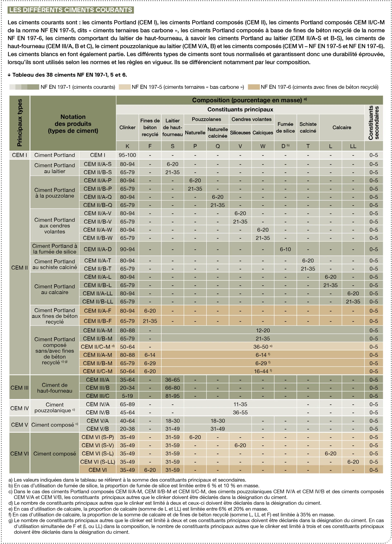Select the 'Schiste calciné' column header
The height and width of the screenshot is (544, 392).
(x=308, y=127)
